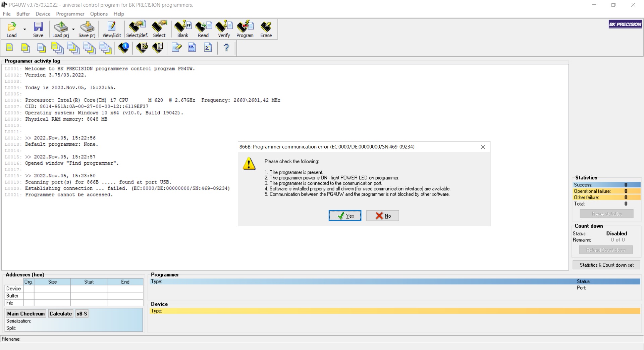Click the single yellow page icon

[10, 48]
